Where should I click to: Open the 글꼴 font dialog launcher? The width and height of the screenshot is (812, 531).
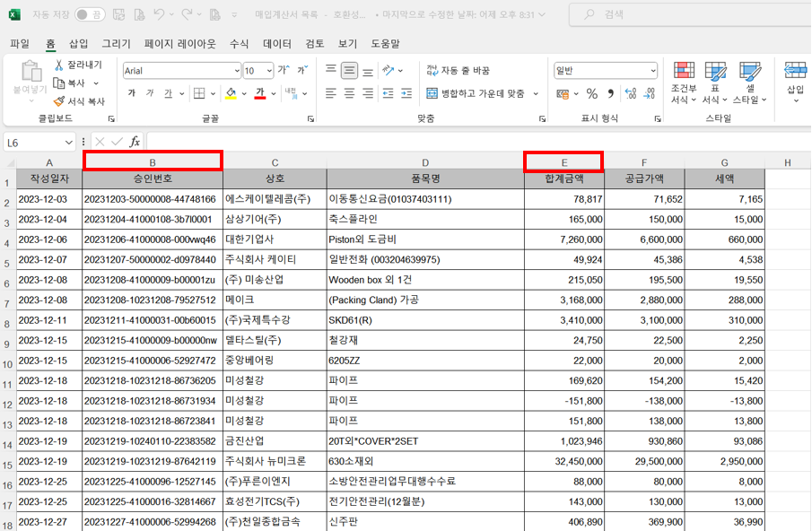[310, 119]
